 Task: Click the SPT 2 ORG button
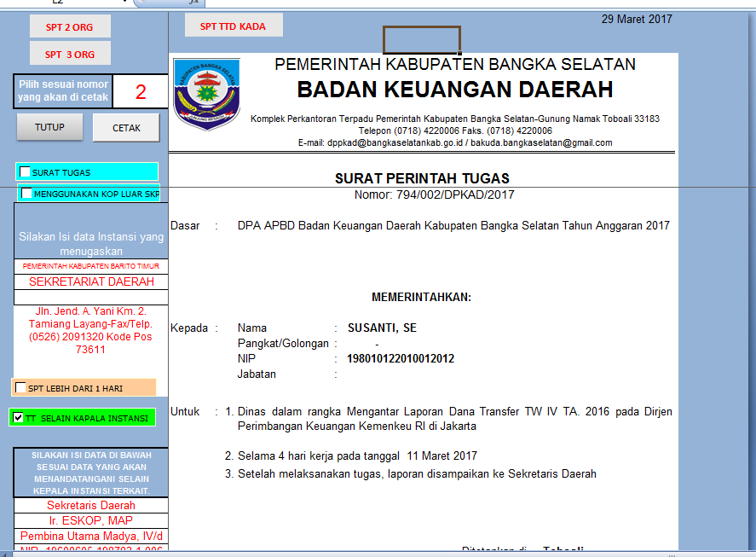pyautogui.click(x=70, y=26)
